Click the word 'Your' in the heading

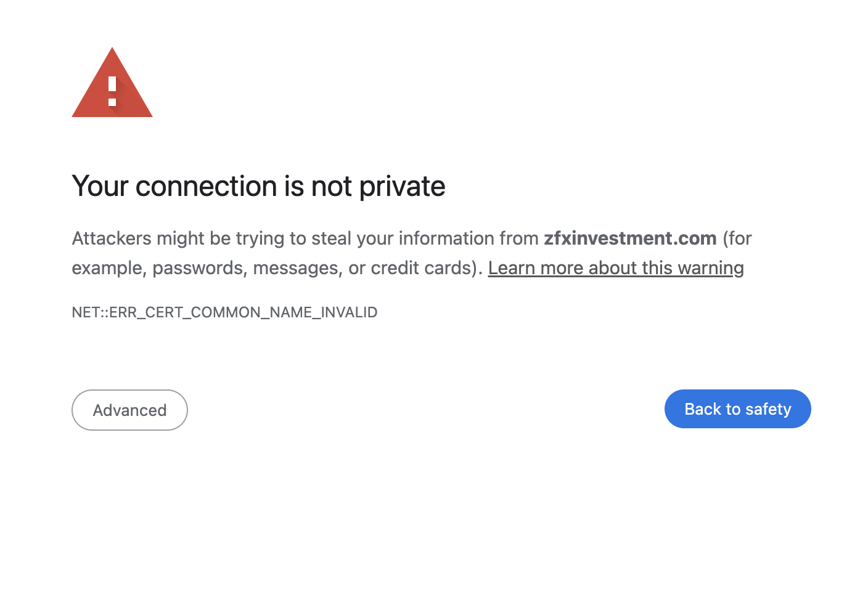pyautogui.click(x=99, y=186)
